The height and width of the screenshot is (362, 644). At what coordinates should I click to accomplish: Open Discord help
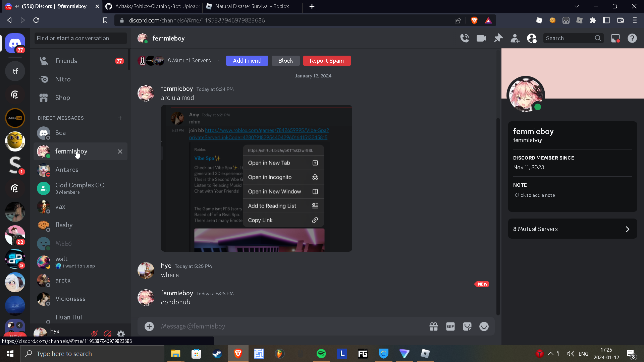pyautogui.click(x=632, y=38)
